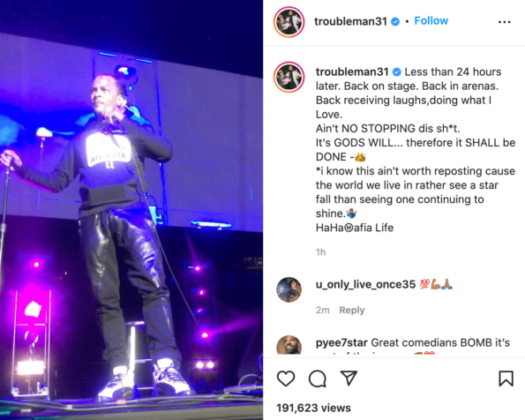Play the stage performance video
The height and width of the screenshot is (420, 525).
coord(131,210)
